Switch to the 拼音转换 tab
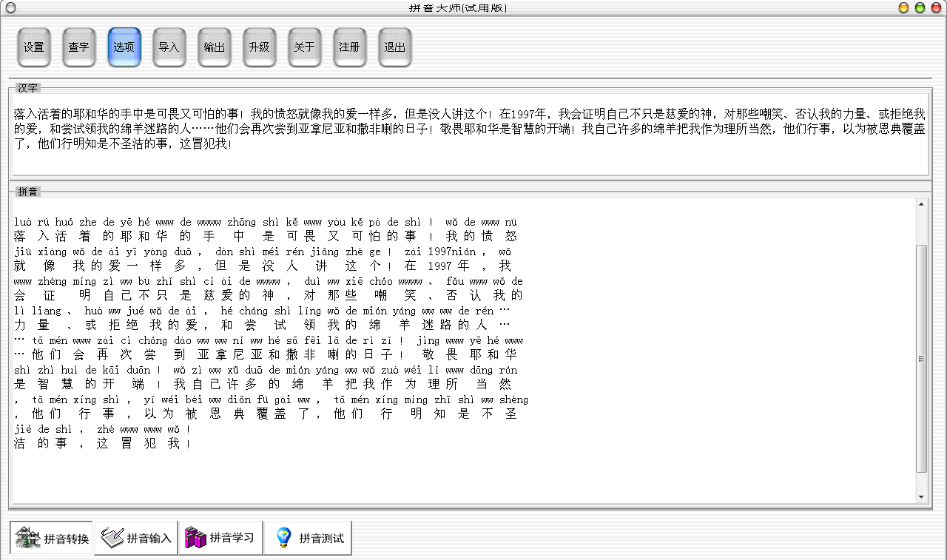Screen dimensions: 947x560 (x=52, y=538)
